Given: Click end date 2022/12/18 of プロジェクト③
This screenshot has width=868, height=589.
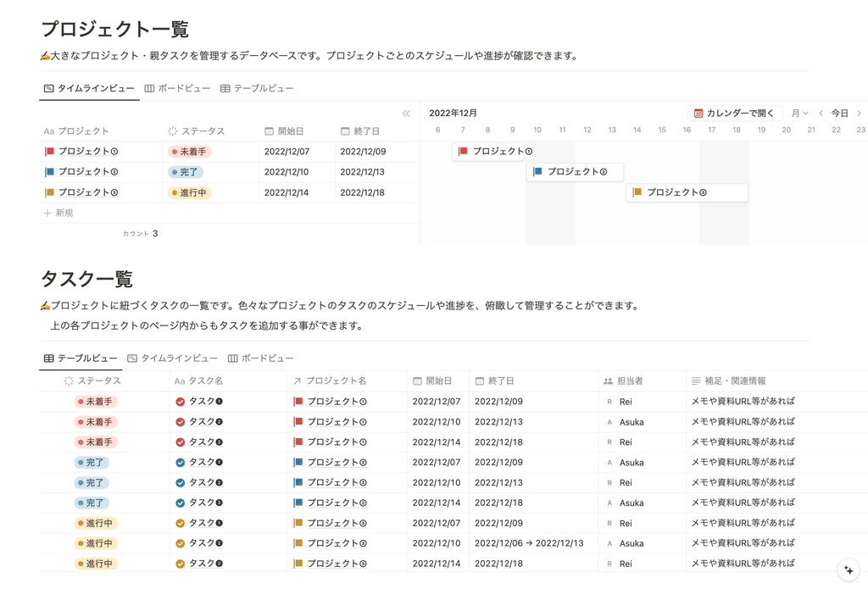Looking at the screenshot, I should (363, 192).
